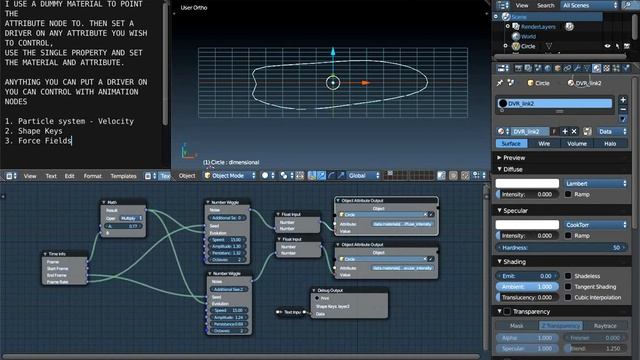Select the Wire material type tab
This screenshot has width=640, height=360.
(x=544, y=143)
